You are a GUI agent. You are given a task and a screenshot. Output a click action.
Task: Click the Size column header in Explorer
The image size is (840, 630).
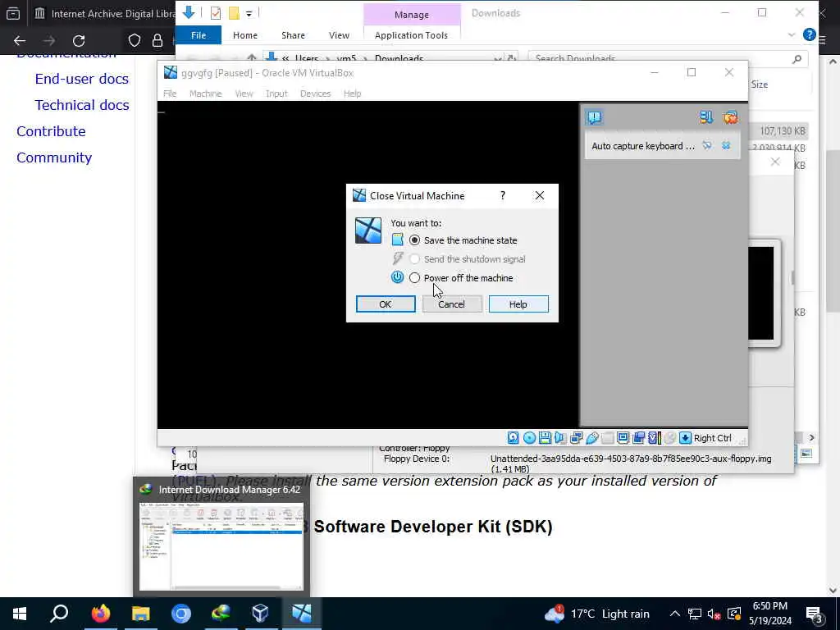point(759,84)
